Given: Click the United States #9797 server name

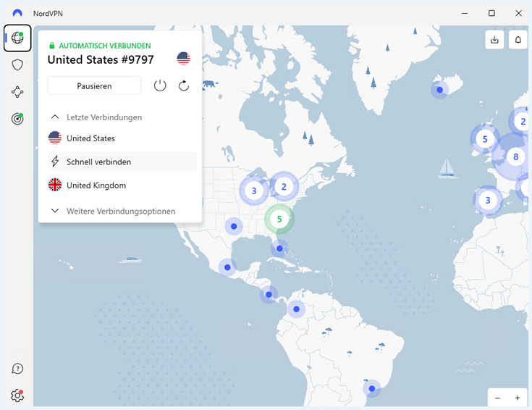Looking at the screenshot, I should (101, 59).
